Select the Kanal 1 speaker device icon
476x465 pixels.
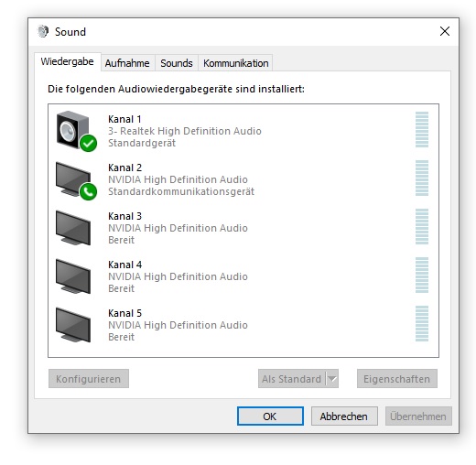tap(76, 131)
